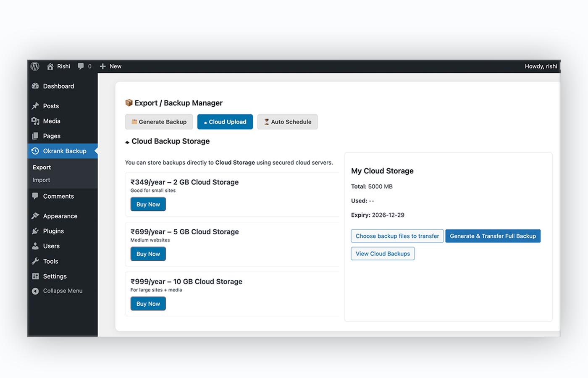The image size is (588, 378).
Task: Open the Settings sliders icon
Action: tap(35, 276)
